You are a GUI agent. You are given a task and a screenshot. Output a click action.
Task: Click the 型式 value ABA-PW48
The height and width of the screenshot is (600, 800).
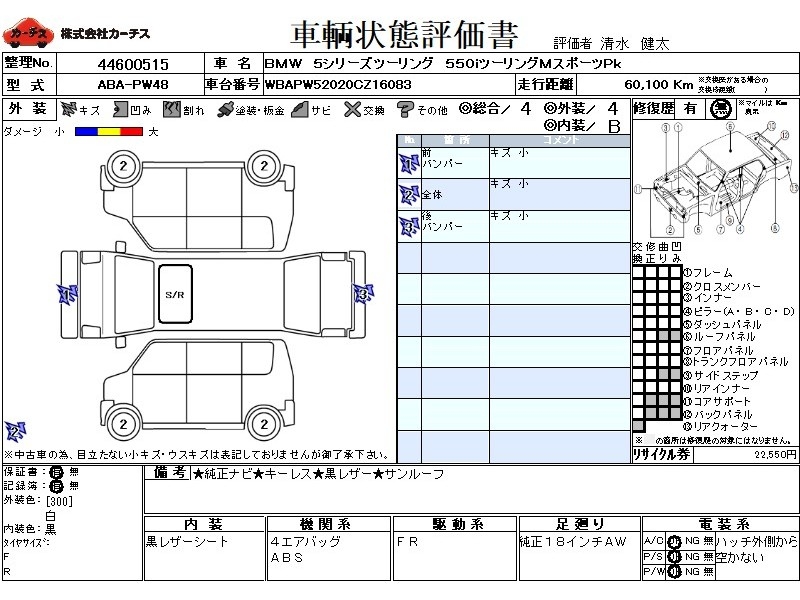pyautogui.click(x=133, y=85)
